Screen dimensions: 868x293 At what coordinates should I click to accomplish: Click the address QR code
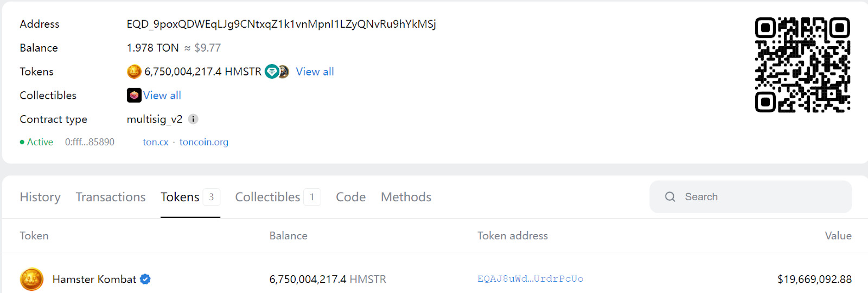(802, 65)
